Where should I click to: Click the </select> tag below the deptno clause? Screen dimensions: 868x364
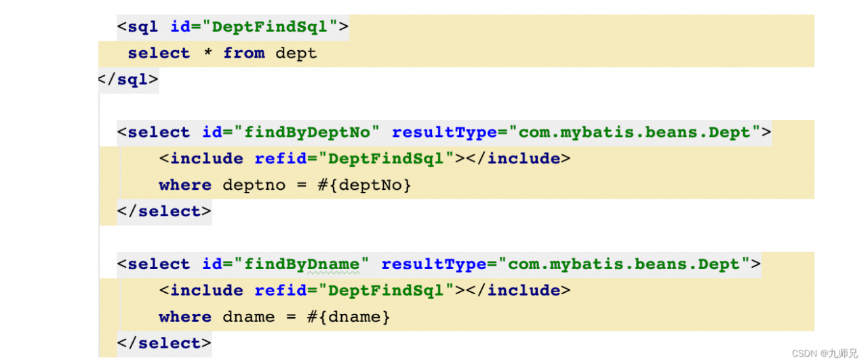click(163, 211)
